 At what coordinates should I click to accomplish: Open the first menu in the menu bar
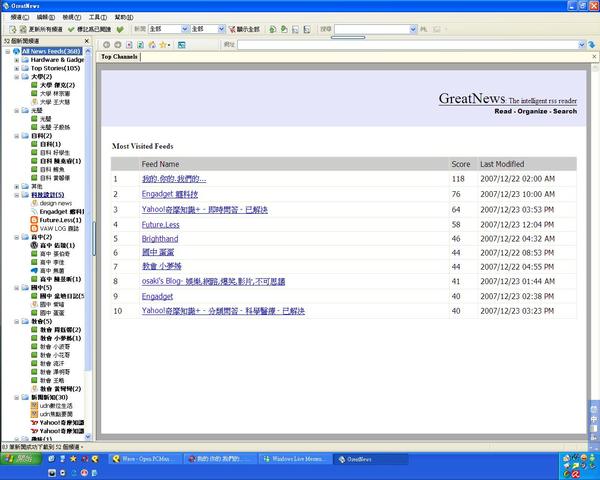click(20, 17)
